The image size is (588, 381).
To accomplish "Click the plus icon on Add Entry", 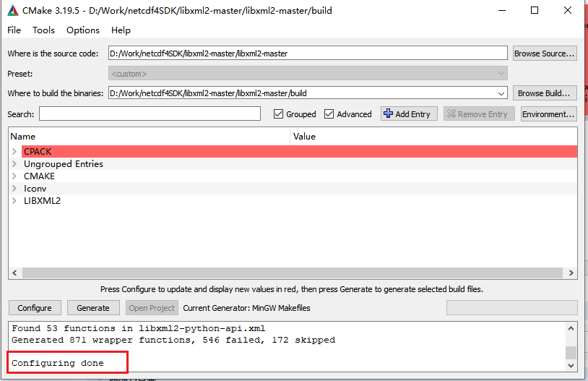I will click(388, 114).
